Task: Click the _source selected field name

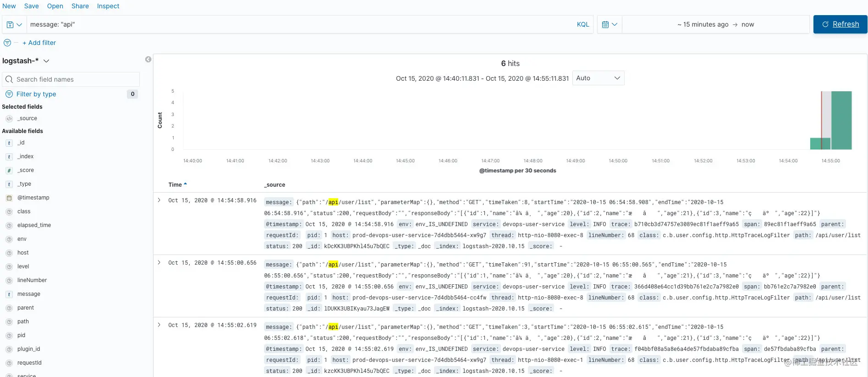Action: click(27, 118)
